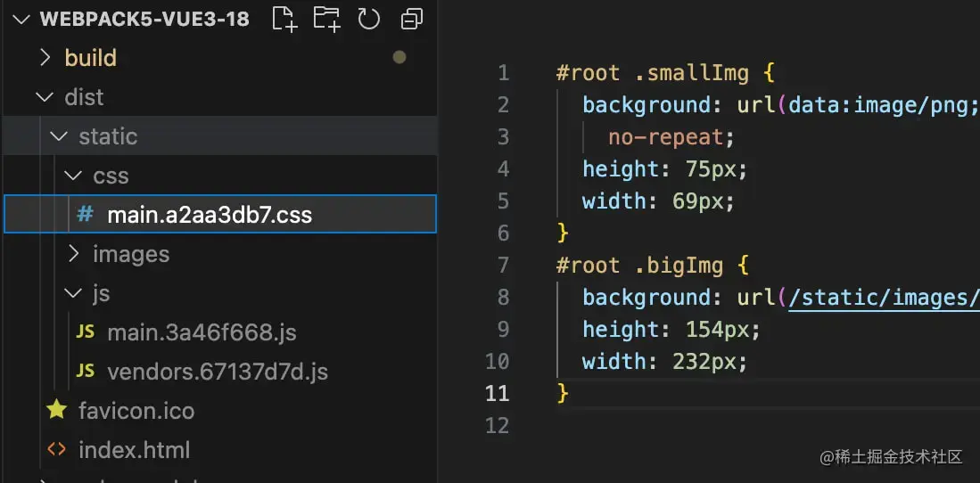Select the dist folder name
This screenshot has height=483, width=980.
coord(85,97)
